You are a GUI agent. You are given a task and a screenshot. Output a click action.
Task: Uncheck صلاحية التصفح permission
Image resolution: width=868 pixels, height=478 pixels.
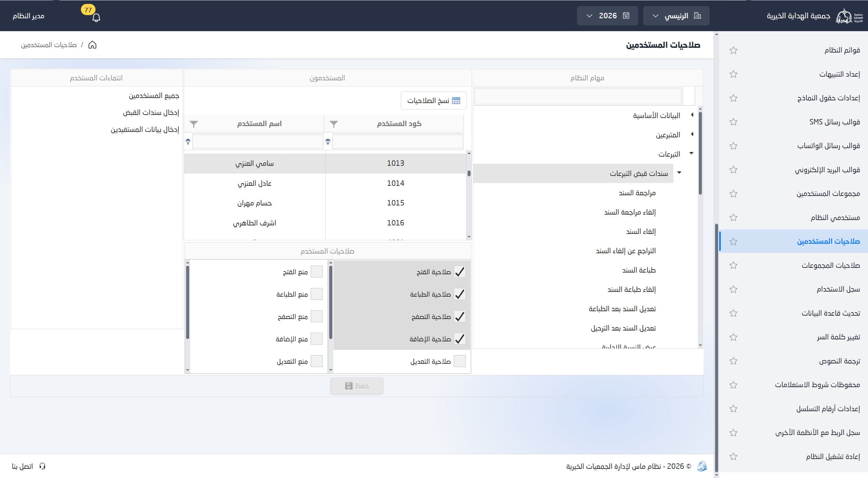(459, 317)
